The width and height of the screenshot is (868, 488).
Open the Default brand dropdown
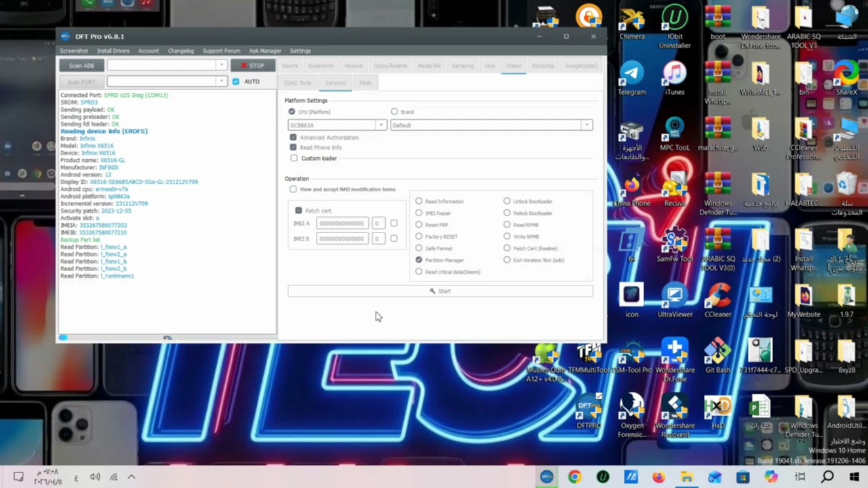(491, 125)
